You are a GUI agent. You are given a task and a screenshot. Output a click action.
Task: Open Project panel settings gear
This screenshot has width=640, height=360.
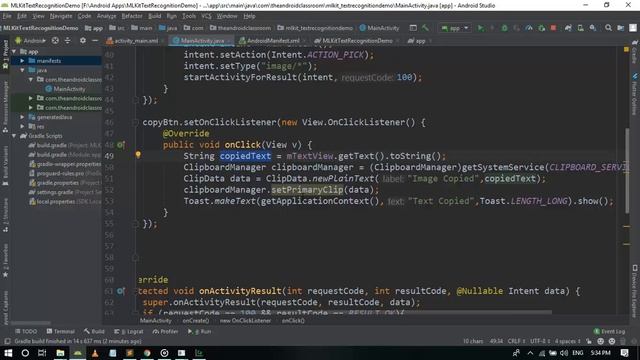pyautogui.click(x=83, y=41)
